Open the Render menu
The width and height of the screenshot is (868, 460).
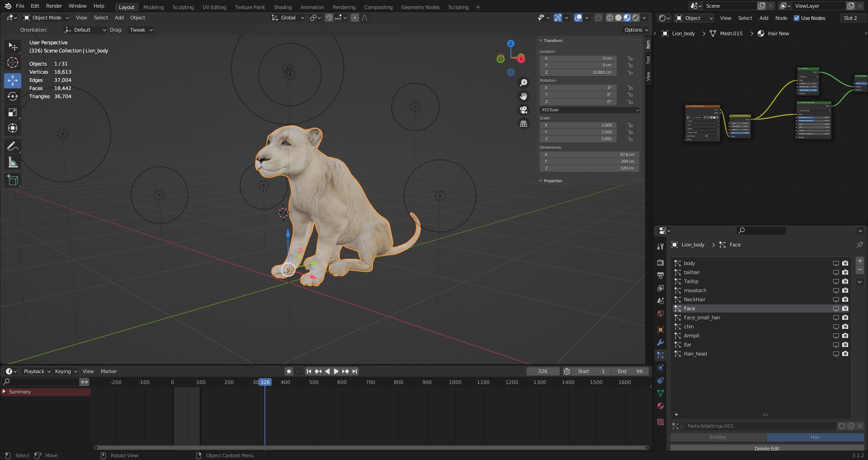(x=54, y=6)
